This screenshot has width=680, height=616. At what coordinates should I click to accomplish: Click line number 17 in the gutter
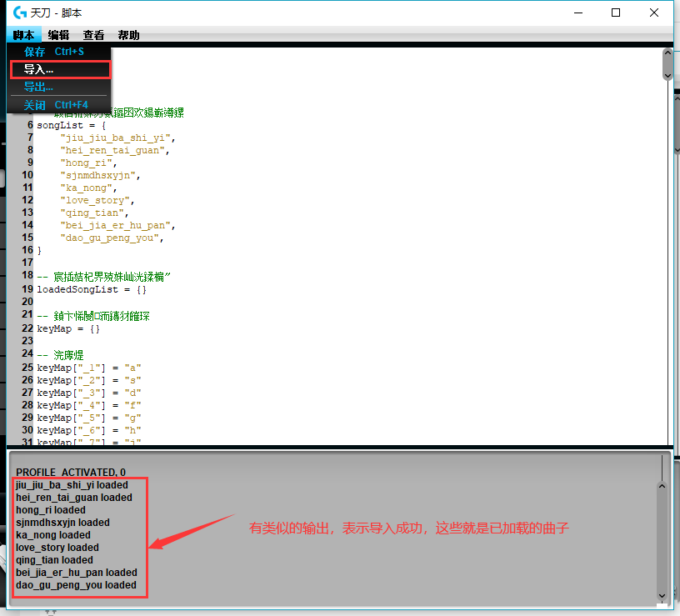(x=27, y=263)
